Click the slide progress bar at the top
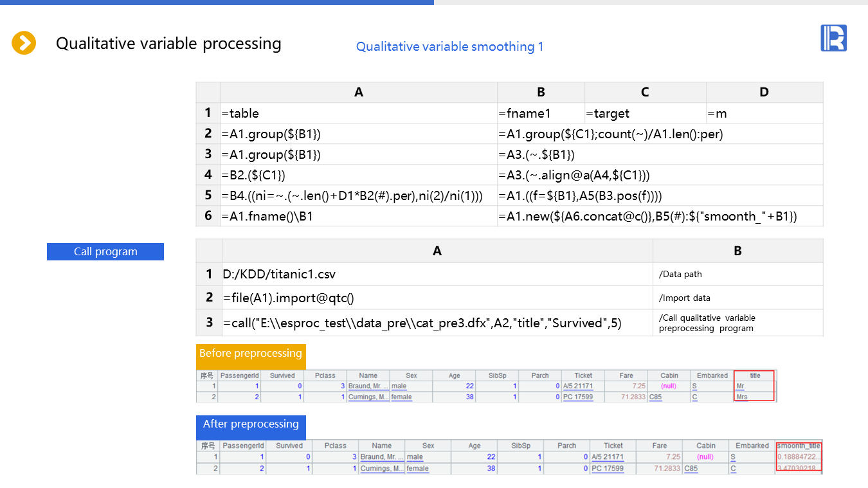 tap(217, 3)
